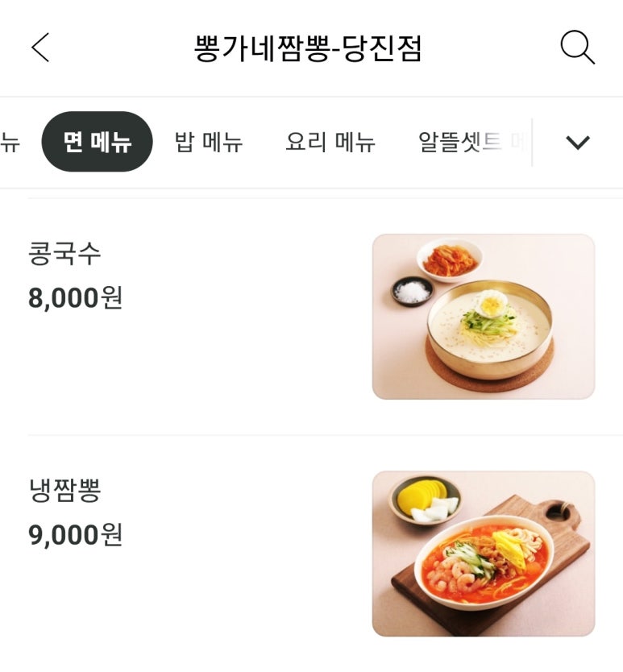The image size is (623, 672).
Task: Tap the 8,000원 price for 콩국수
Action: point(75,298)
